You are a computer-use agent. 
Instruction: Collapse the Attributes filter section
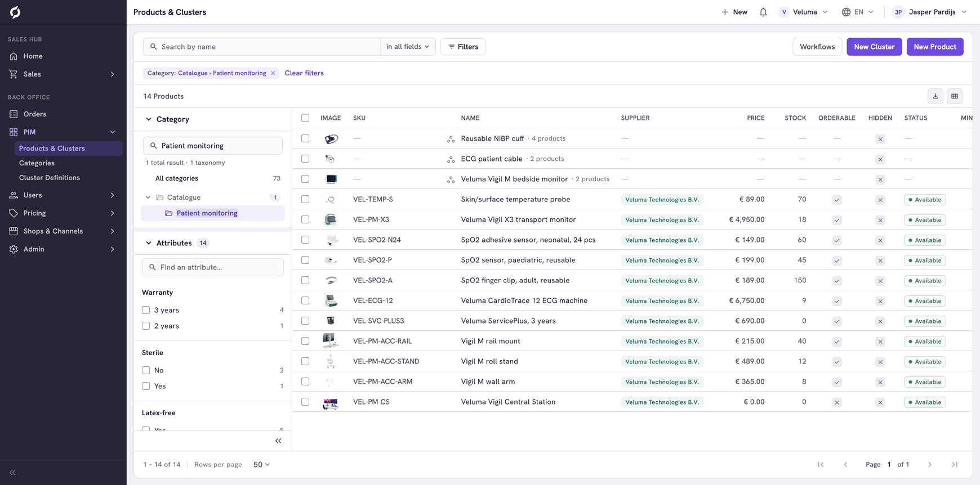tap(149, 243)
